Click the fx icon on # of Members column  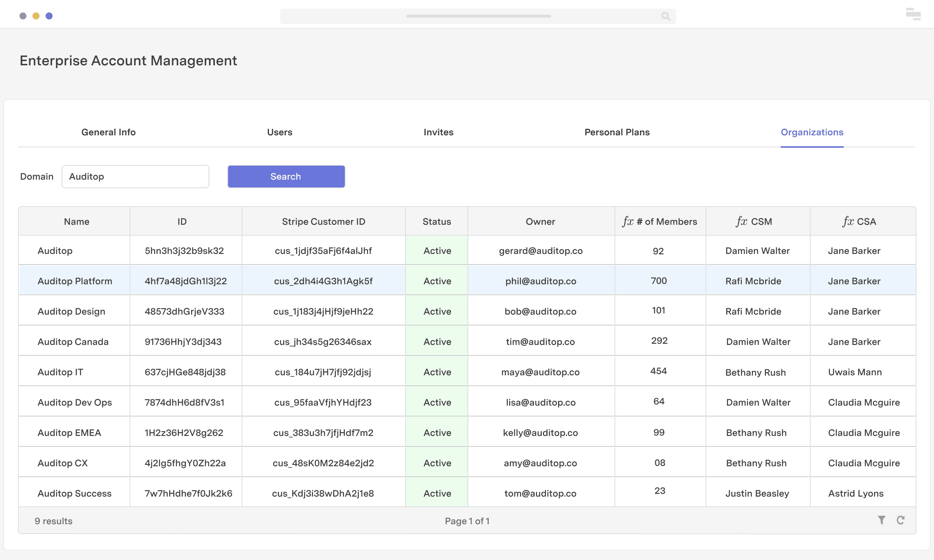click(x=627, y=221)
